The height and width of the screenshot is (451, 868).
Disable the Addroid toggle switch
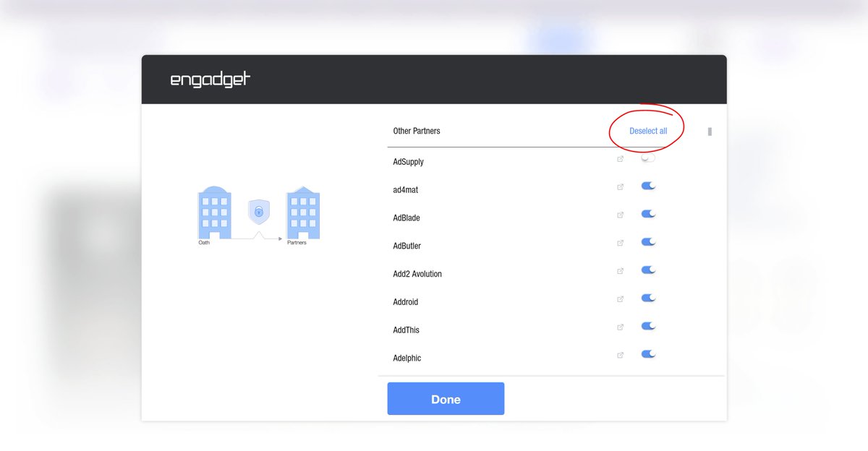click(x=648, y=297)
